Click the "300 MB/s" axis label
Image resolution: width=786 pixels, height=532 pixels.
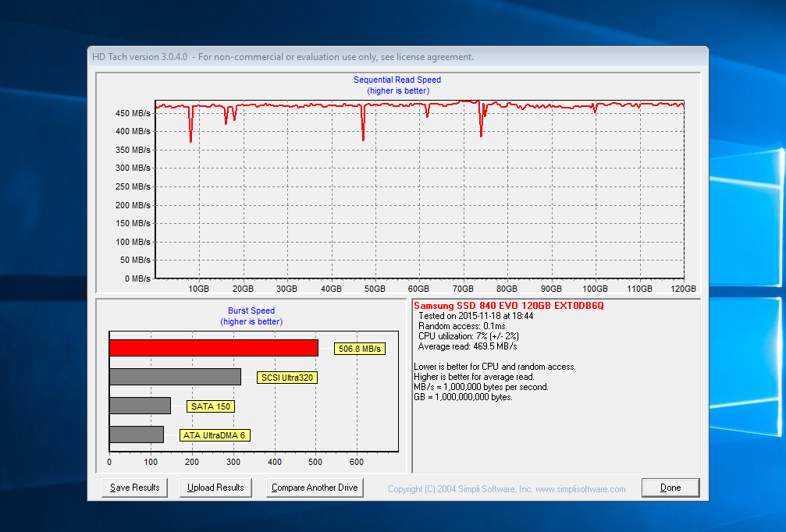click(133, 168)
